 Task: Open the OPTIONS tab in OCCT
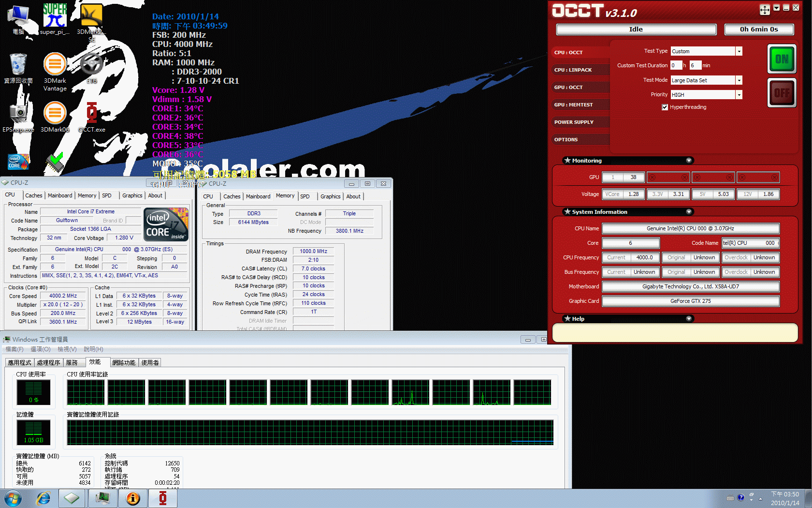click(x=581, y=139)
